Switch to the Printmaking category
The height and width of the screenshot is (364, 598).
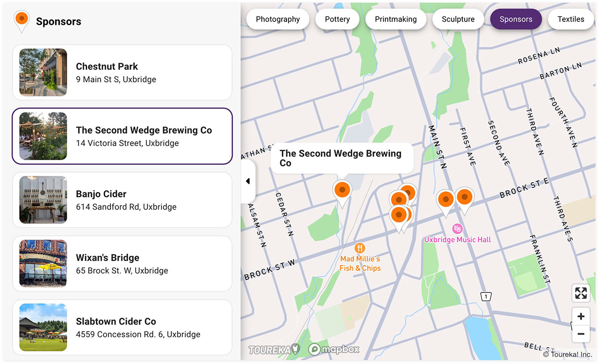click(x=396, y=19)
